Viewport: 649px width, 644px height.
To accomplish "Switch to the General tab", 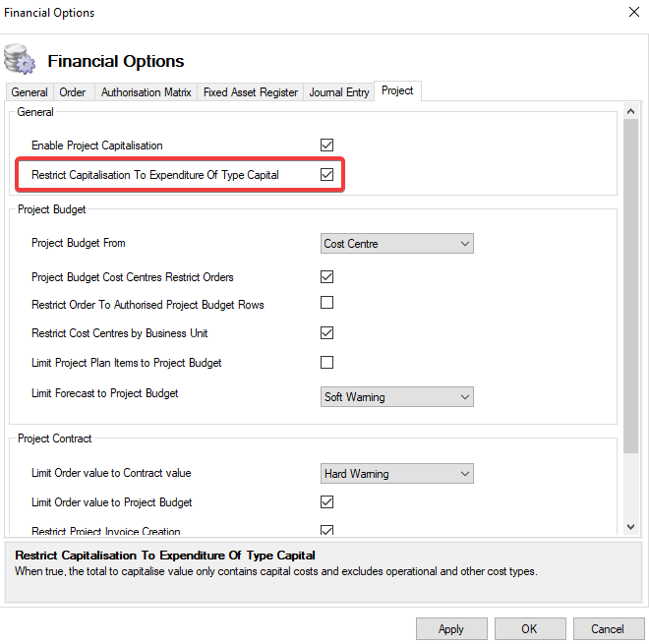I will 29,92.
